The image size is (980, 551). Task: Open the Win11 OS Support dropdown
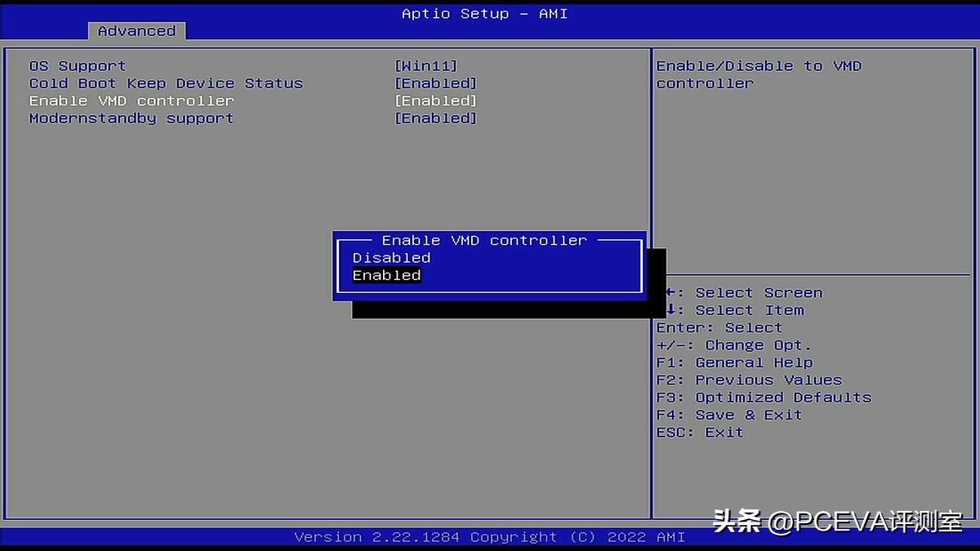[425, 65]
